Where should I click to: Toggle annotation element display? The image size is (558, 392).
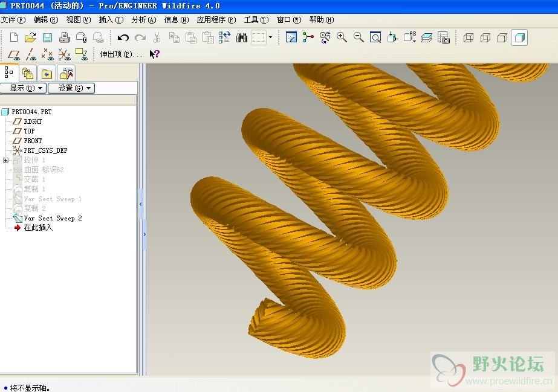tap(82, 54)
